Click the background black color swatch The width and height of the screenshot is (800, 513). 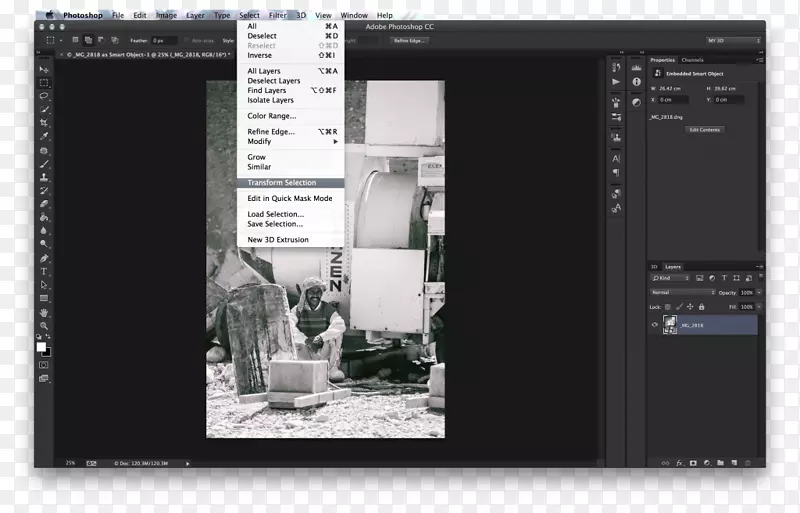pyautogui.click(x=47, y=353)
